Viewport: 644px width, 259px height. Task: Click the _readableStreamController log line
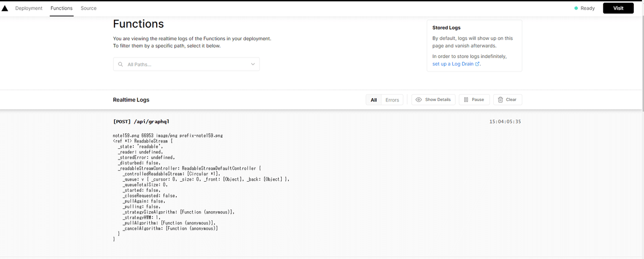point(189,168)
